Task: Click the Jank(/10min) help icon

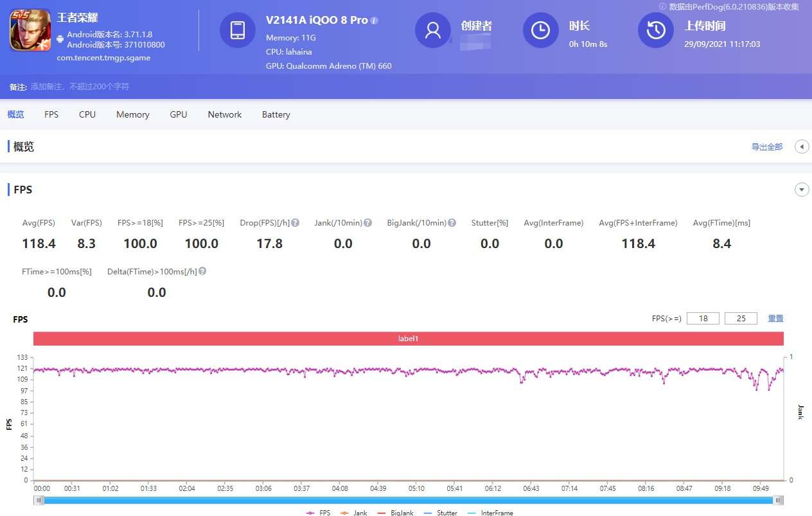Action: [367, 222]
